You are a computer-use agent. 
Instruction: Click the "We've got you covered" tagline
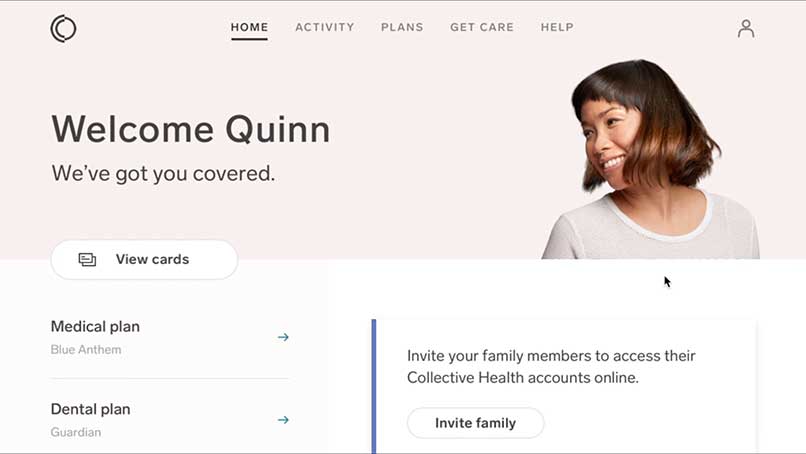(163, 174)
